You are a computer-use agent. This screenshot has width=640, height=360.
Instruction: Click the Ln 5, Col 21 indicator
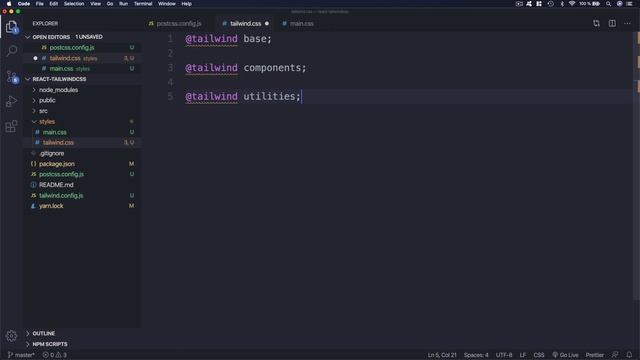[x=442, y=355]
